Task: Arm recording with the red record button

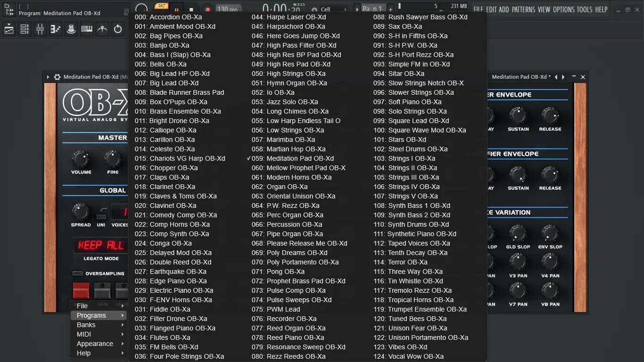Action: pos(207,9)
